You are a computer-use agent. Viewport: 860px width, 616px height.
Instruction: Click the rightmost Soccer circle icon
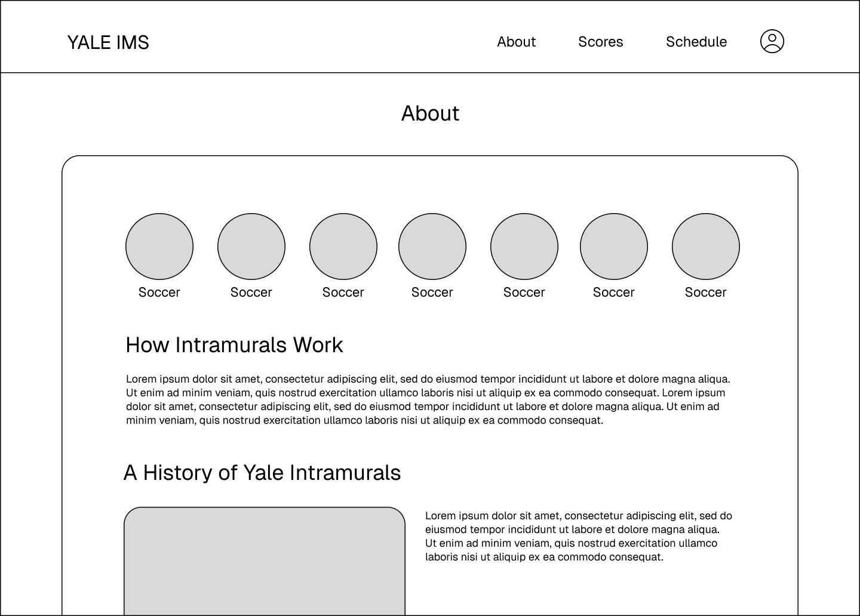[x=706, y=247]
